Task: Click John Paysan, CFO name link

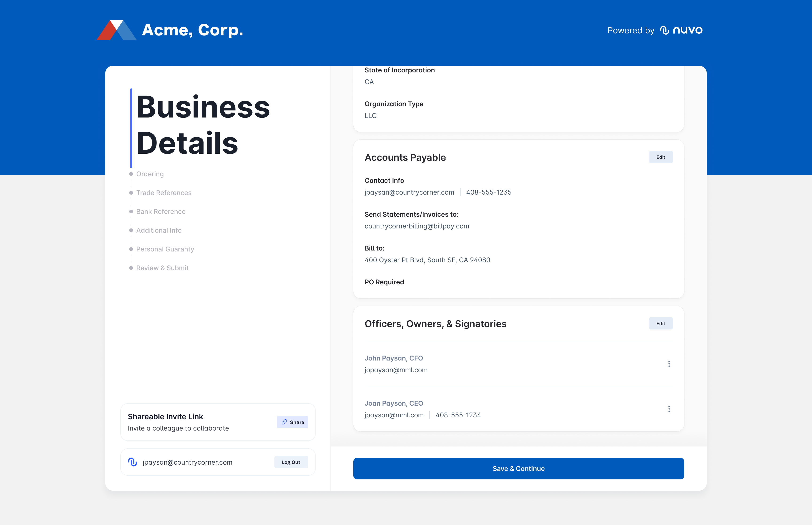Action: click(x=394, y=358)
